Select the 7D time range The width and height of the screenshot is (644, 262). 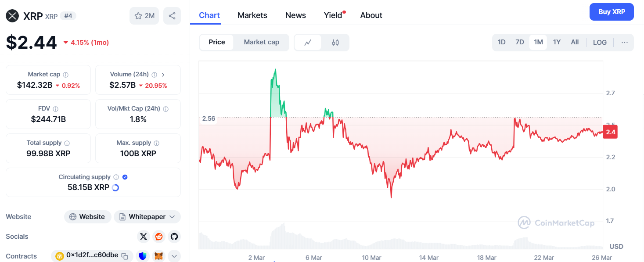[520, 43]
